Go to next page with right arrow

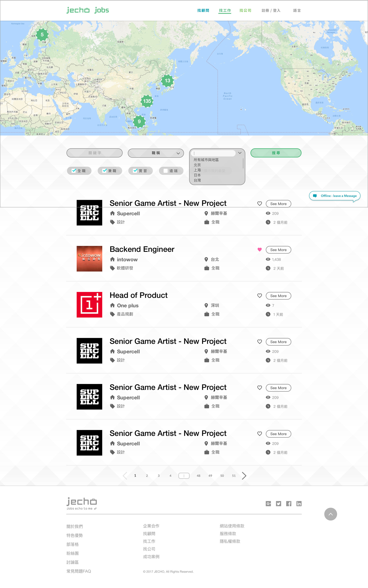244,476
